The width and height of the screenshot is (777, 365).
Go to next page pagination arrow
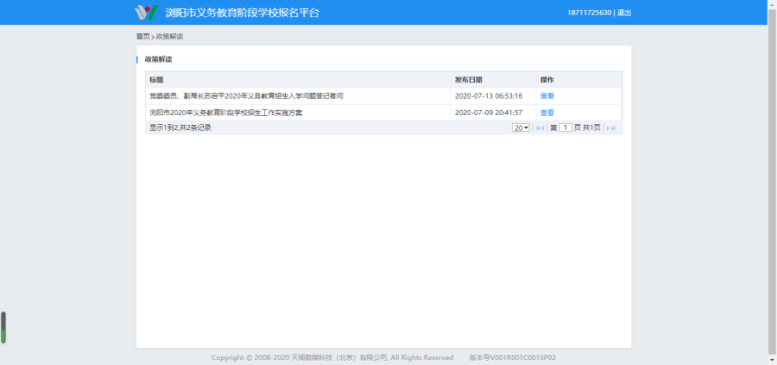click(x=608, y=128)
